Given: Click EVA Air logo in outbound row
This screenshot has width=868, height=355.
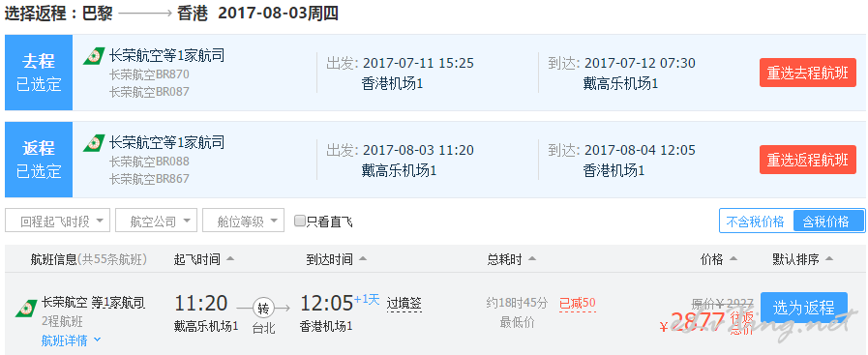Looking at the screenshot, I should [x=94, y=56].
